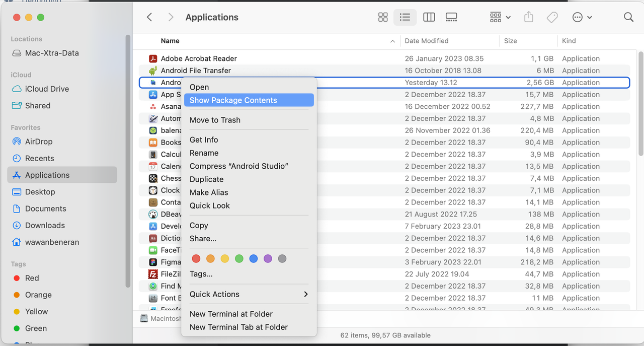
Task: Open the Group By dropdown
Action: coord(500,17)
